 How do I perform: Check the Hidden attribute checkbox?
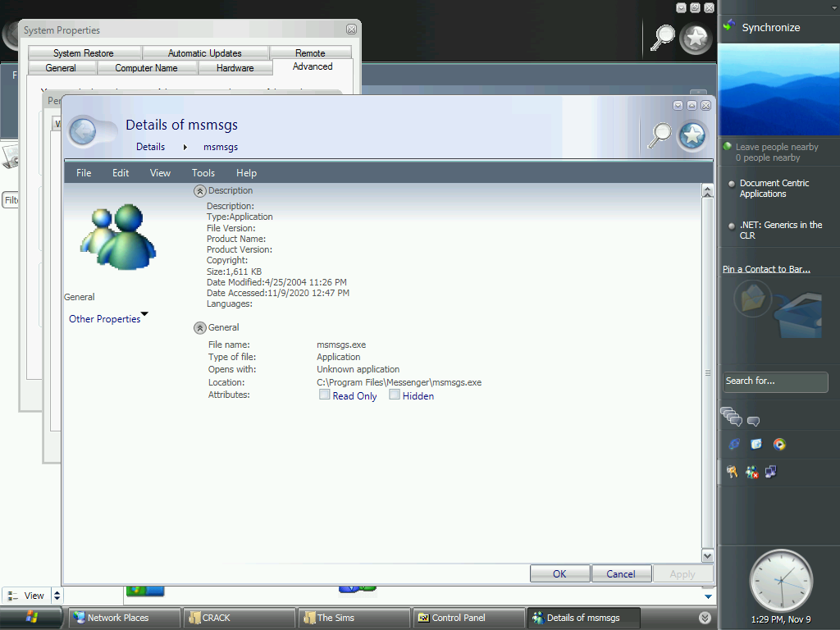395,395
